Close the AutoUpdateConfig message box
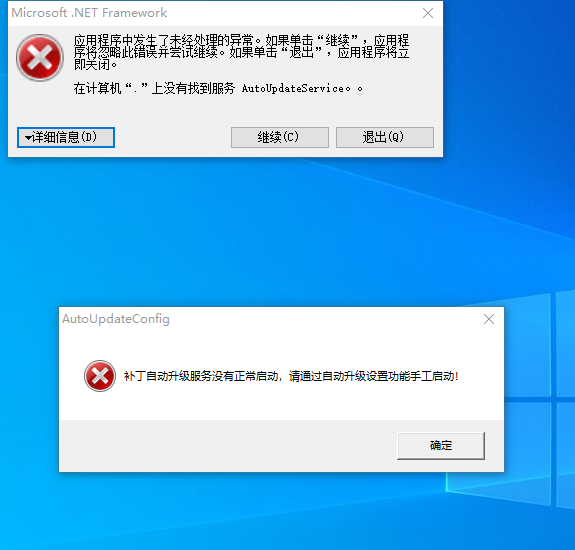The image size is (575, 550). 489,319
